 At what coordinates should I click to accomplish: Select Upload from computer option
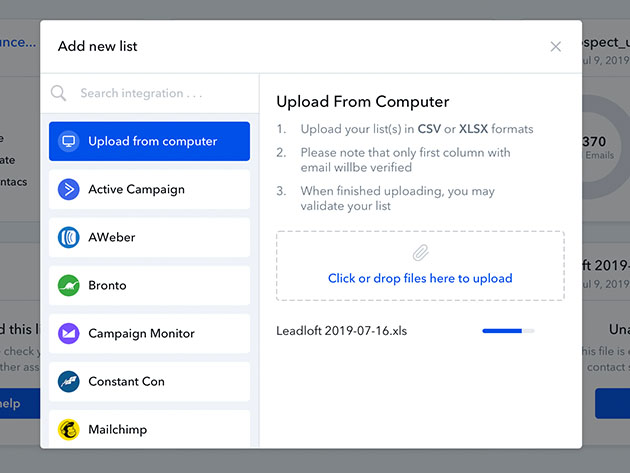(152, 141)
